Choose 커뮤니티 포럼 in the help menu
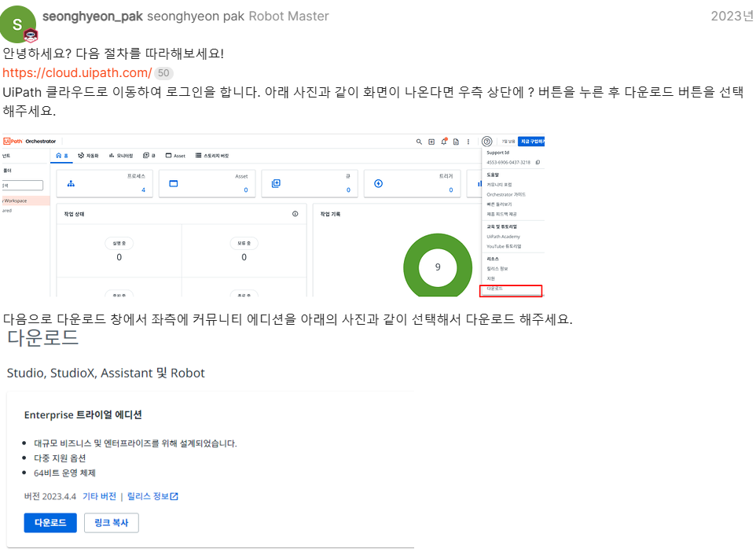Viewport: 756px width, 552px height. click(499, 184)
